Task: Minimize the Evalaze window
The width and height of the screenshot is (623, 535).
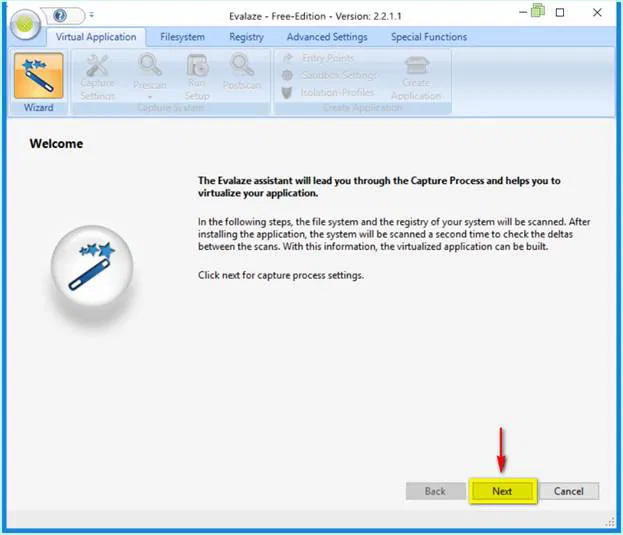Action: 523,13
